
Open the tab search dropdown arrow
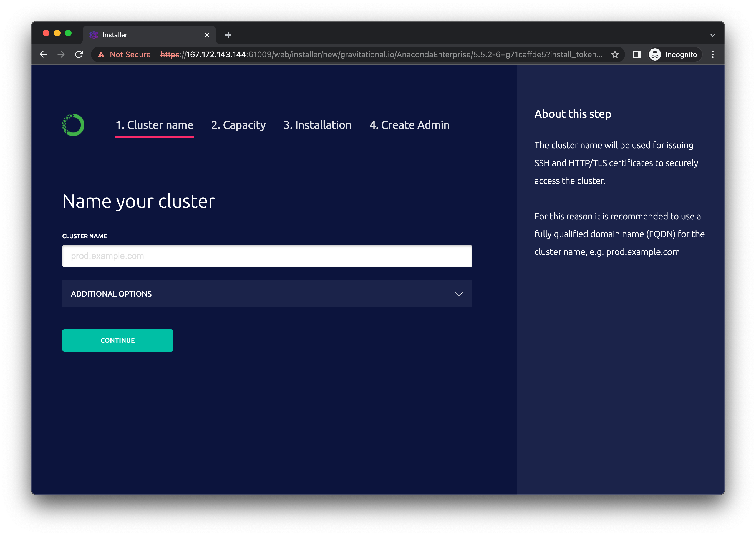click(x=712, y=35)
